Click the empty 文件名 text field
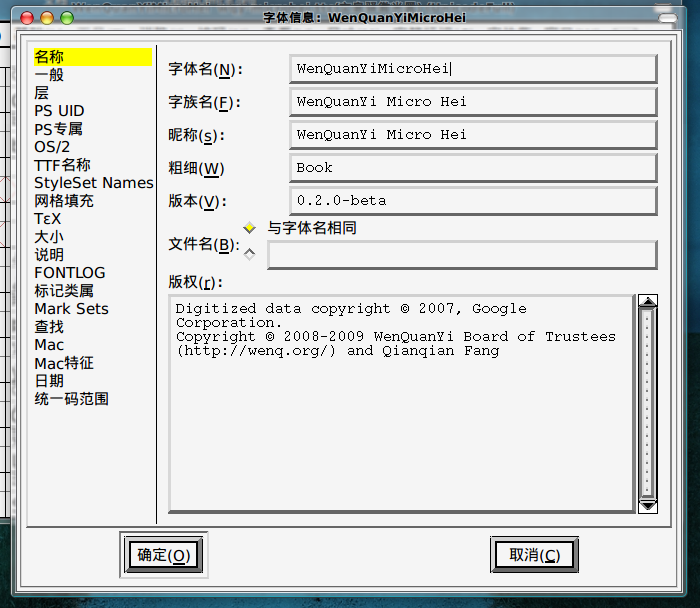 click(462, 255)
